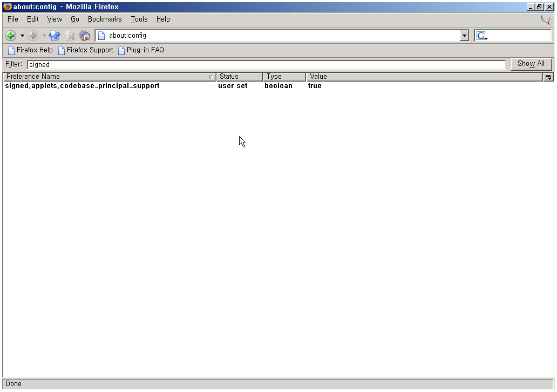Open the Edit menu
557x392 pixels.
pyautogui.click(x=33, y=19)
